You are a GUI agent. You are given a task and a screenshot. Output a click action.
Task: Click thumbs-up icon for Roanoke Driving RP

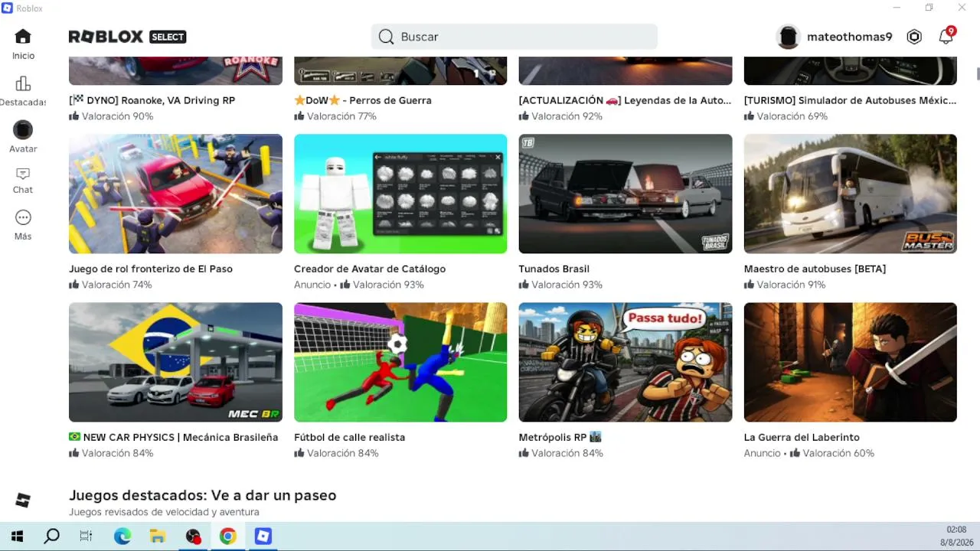click(74, 116)
